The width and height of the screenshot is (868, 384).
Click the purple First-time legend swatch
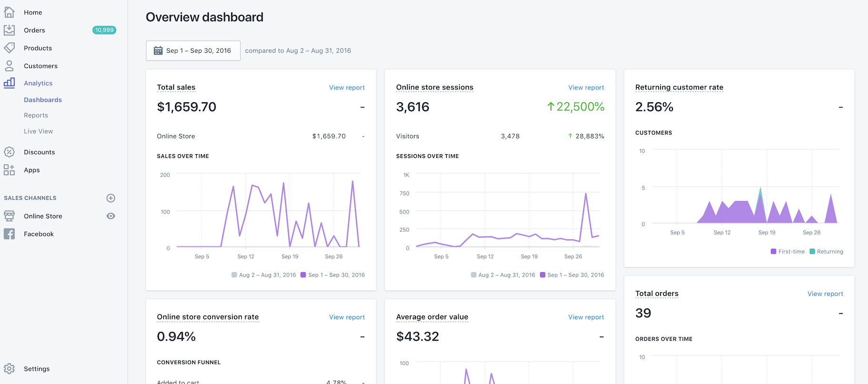773,252
